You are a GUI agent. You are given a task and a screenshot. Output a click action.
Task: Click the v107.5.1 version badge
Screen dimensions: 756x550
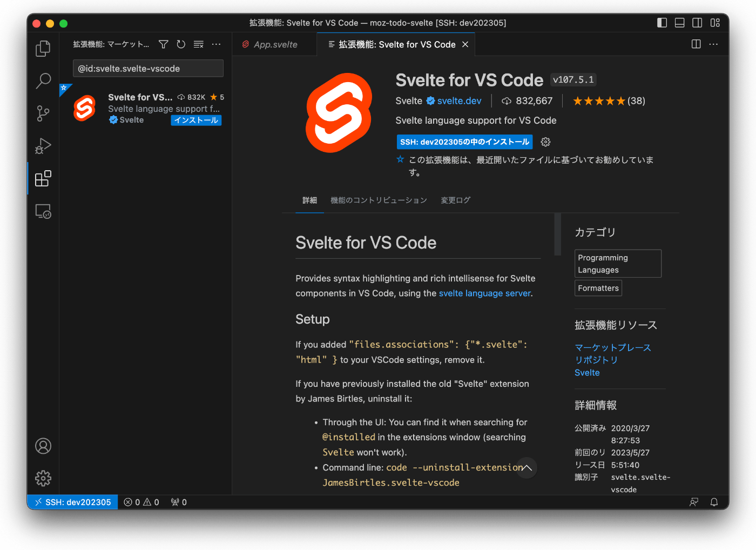(573, 80)
